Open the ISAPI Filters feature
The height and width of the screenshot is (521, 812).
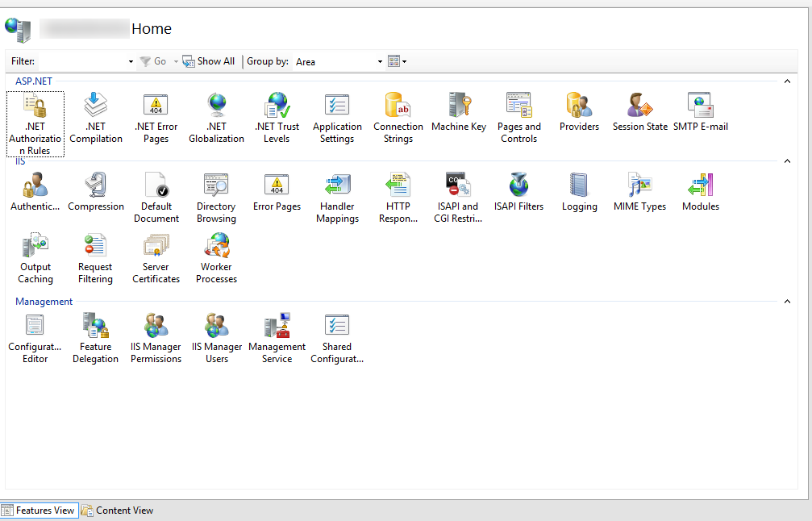tap(518, 190)
